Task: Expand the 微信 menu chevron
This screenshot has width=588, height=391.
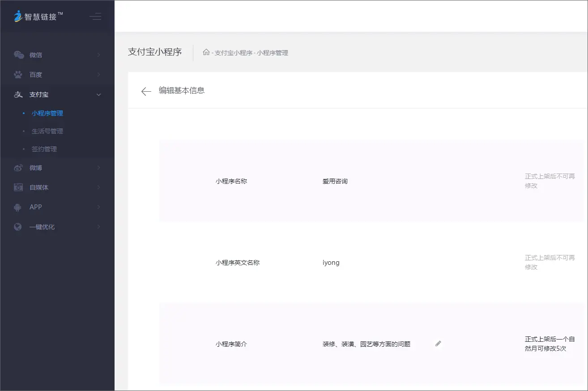Action: click(x=98, y=55)
